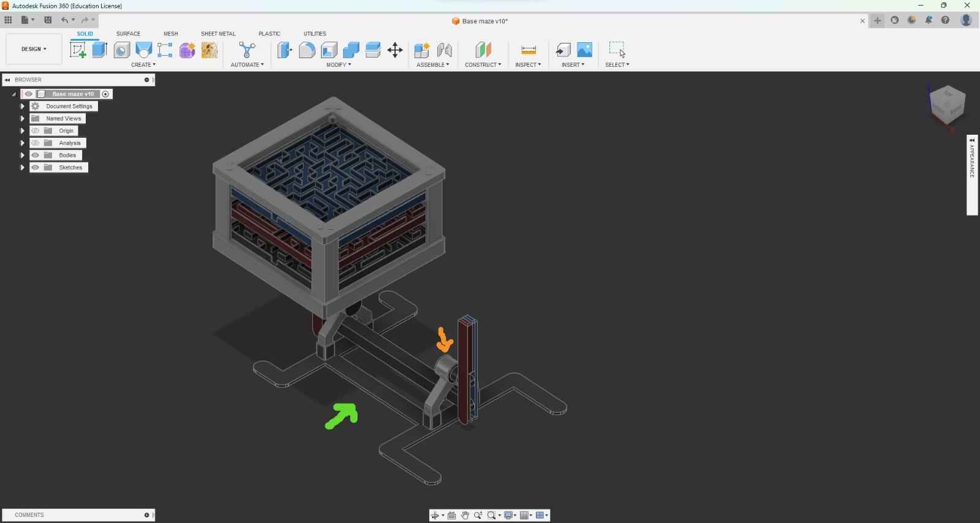Close the Base maze v10 document tab
980x523 pixels.
pyautogui.click(x=862, y=21)
